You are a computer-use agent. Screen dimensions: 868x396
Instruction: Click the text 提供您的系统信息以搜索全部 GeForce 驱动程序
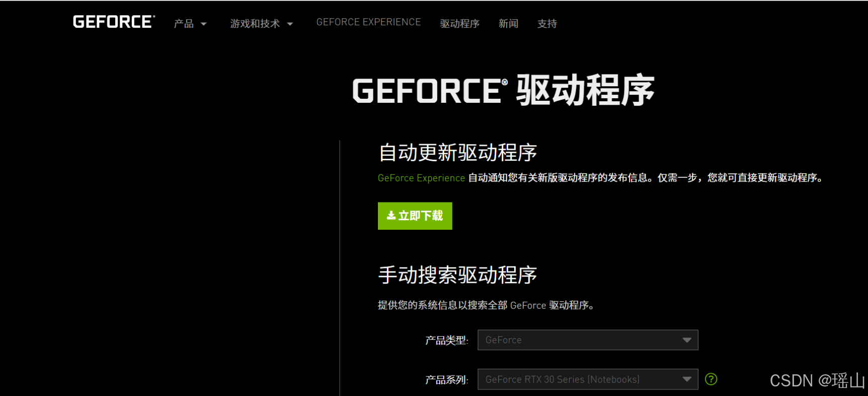486,305
